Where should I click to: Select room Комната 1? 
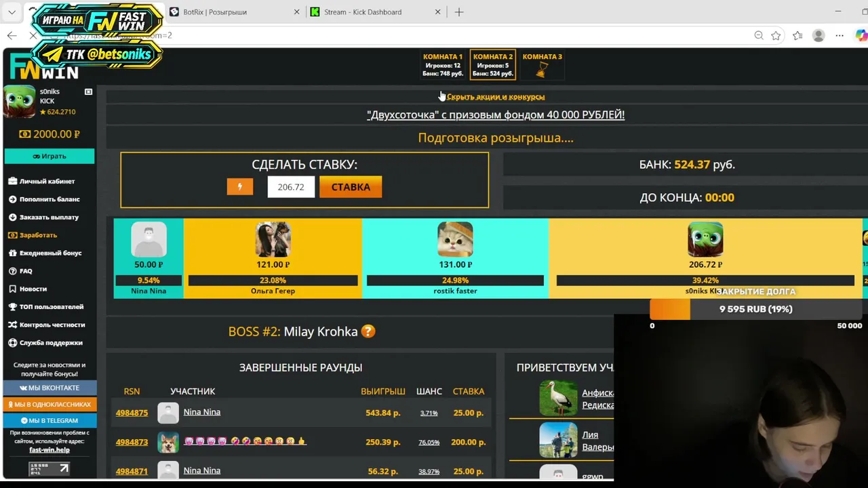point(443,64)
